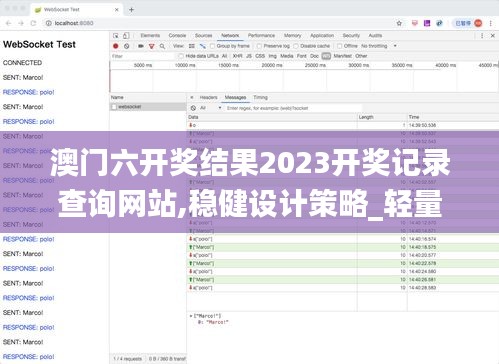Tick the Offline checkbox
Screen dimensions: 499x364
pos(340,46)
